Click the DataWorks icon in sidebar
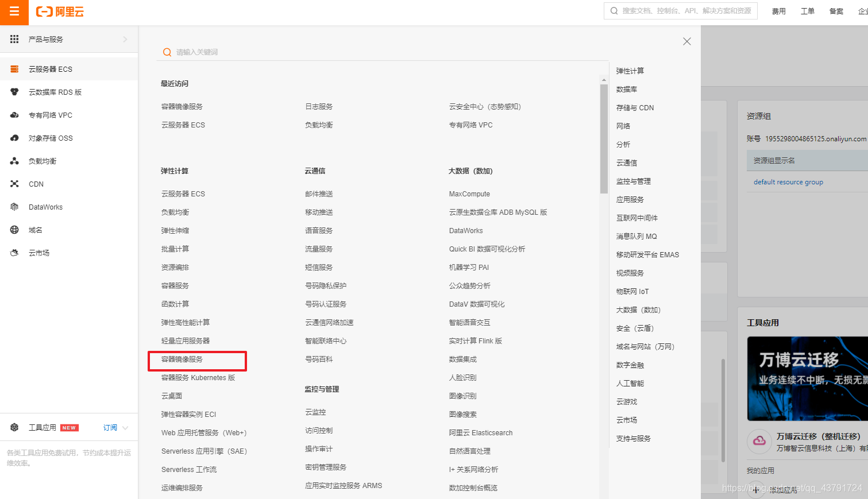Screen dimensions: 868x499 pyautogui.click(x=14, y=207)
